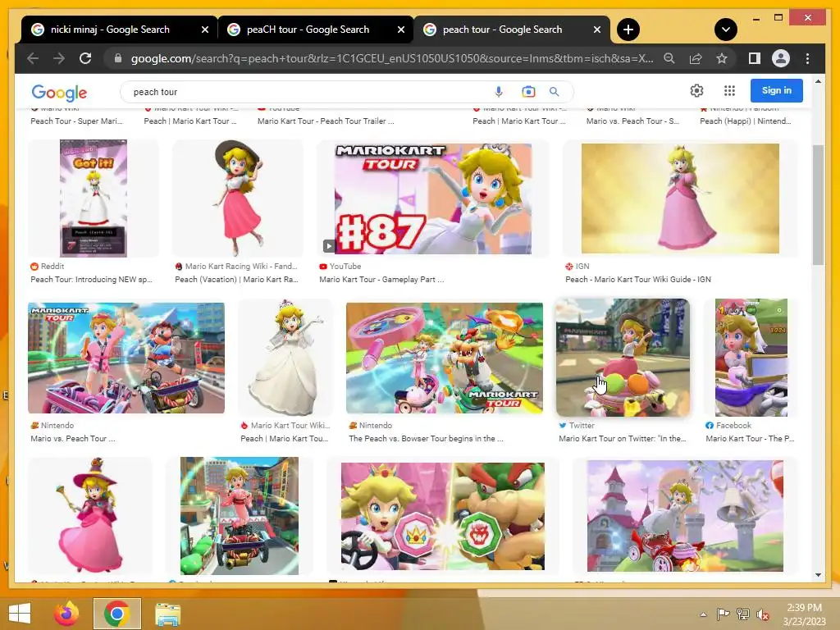Open 'Peach - Mario Kart Tour Wiki Guide - IGN'

click(x=638, y=279)
